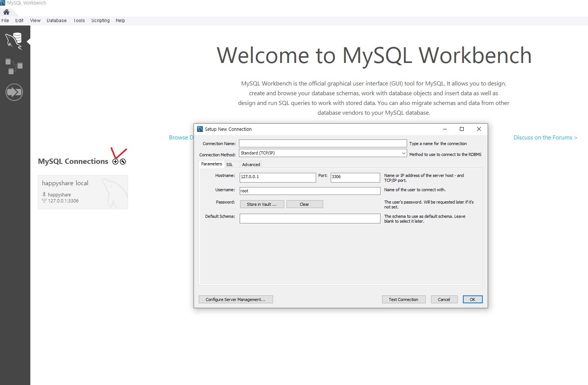This screenshot has width=588, height=385.
Task: Click the Default Schema input field
Action: click(x=310, y=219)
